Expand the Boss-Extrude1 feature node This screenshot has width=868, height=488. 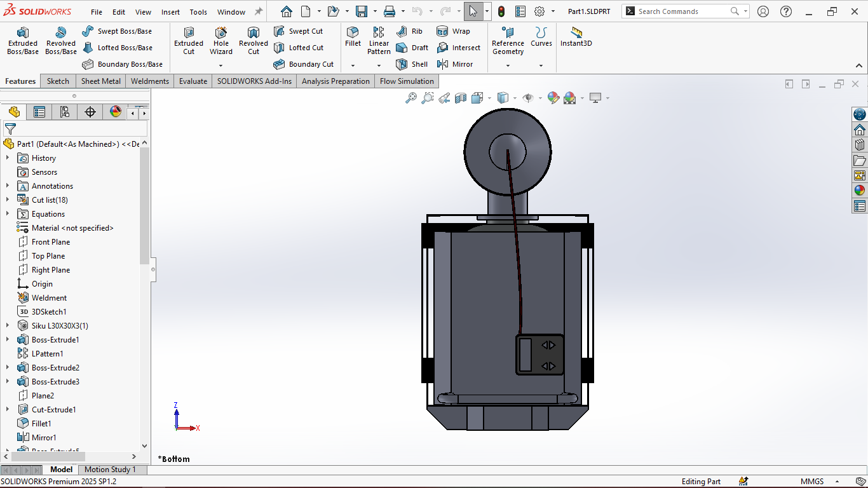pos(8,340)
